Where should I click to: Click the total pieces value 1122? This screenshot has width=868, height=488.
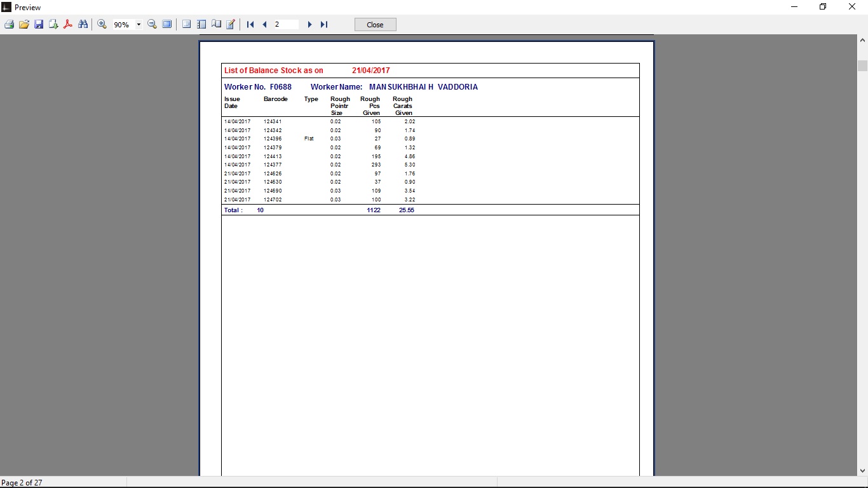point(374,210)
